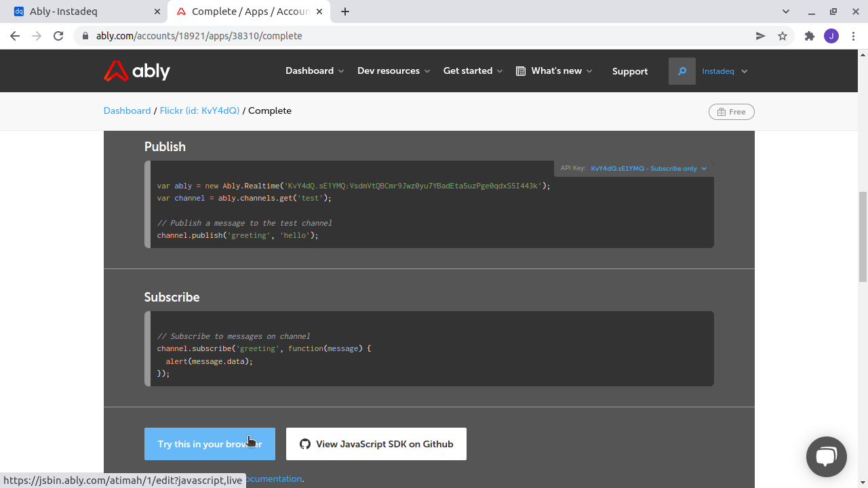Viewport: 868px width, 488px height.
Task: Expand the Get started menu
Action: [473, 71]
